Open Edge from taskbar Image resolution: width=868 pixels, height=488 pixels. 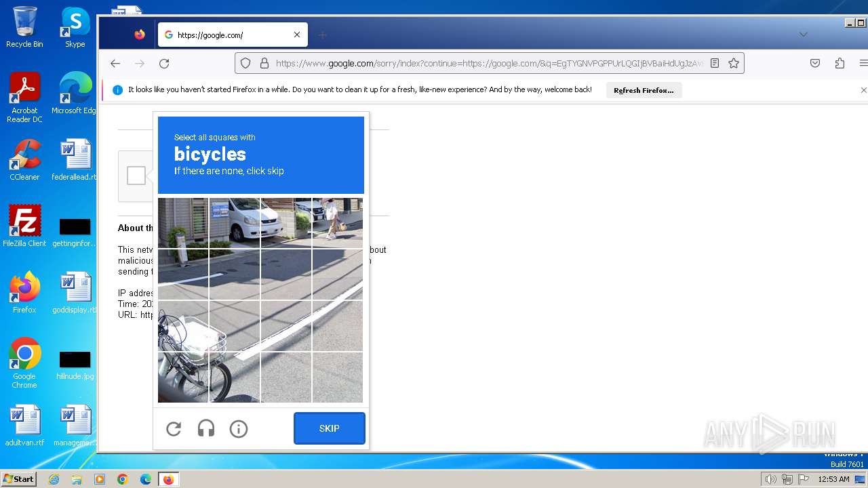pyautogui.click(x=146, y=479)
